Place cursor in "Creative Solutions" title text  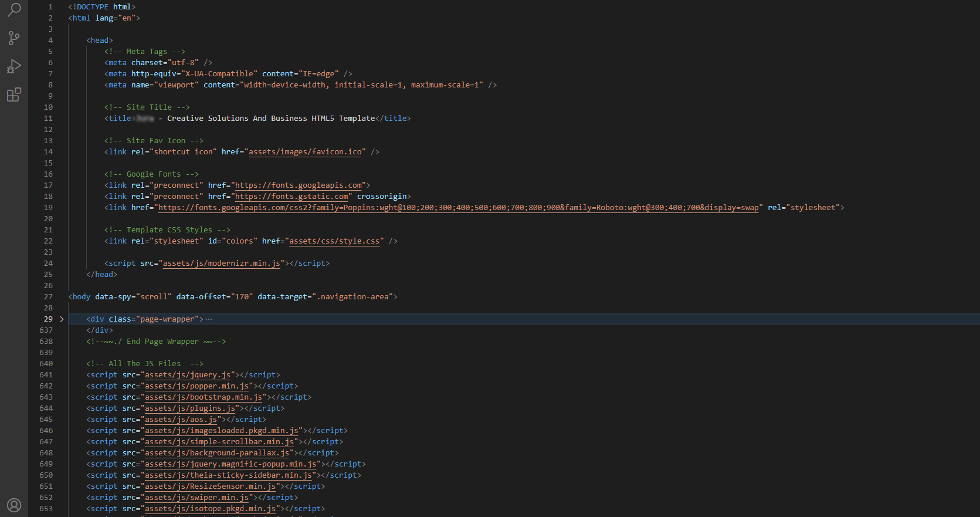click(x=208, y=119)
